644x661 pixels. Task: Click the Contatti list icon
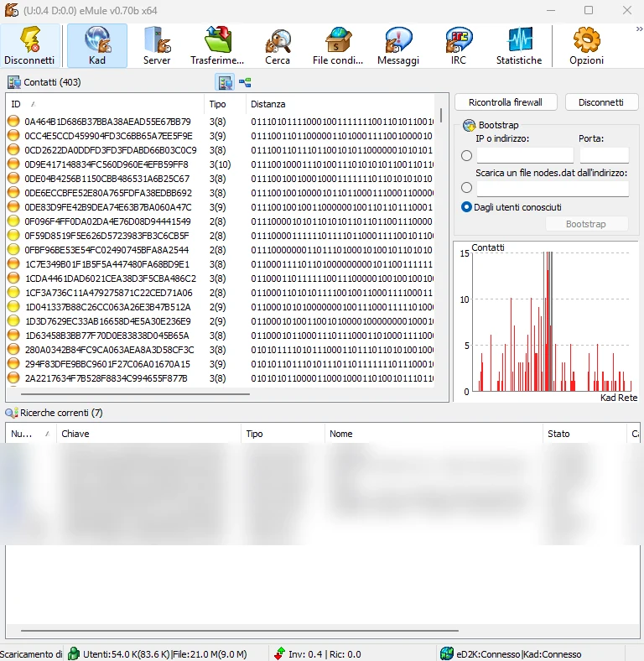coord(14,82)
